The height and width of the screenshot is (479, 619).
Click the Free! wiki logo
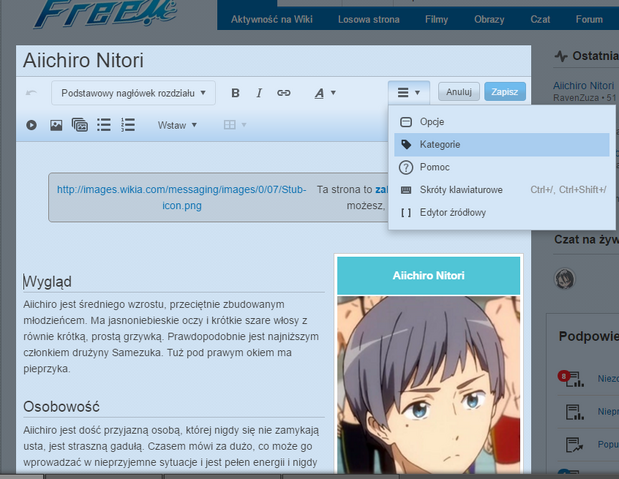[x=107, y=13]
